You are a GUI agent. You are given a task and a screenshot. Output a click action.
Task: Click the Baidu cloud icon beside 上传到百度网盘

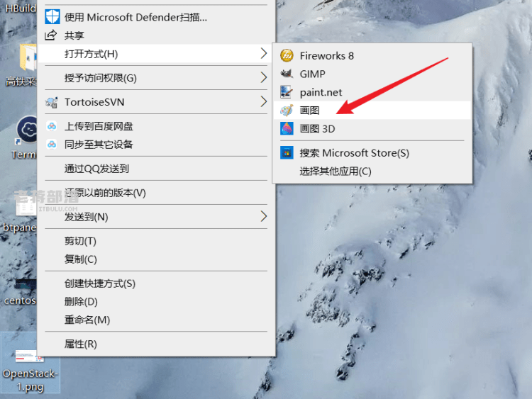[x=52, y=126]
